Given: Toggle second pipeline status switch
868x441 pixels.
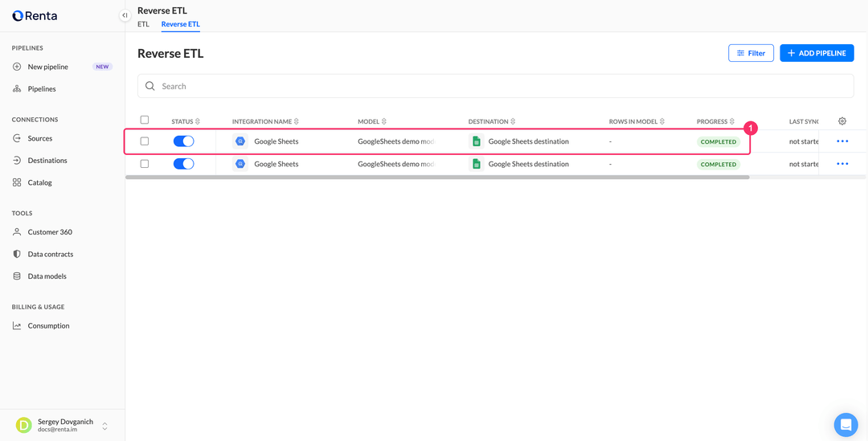Looking at the screenshot, I should click(x=184, y=164).
